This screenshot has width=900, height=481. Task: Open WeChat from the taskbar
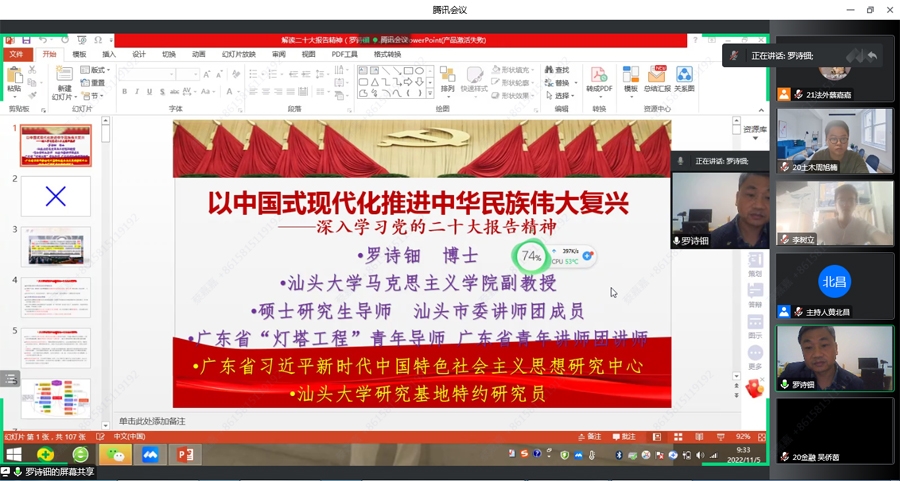pos(115,455)
